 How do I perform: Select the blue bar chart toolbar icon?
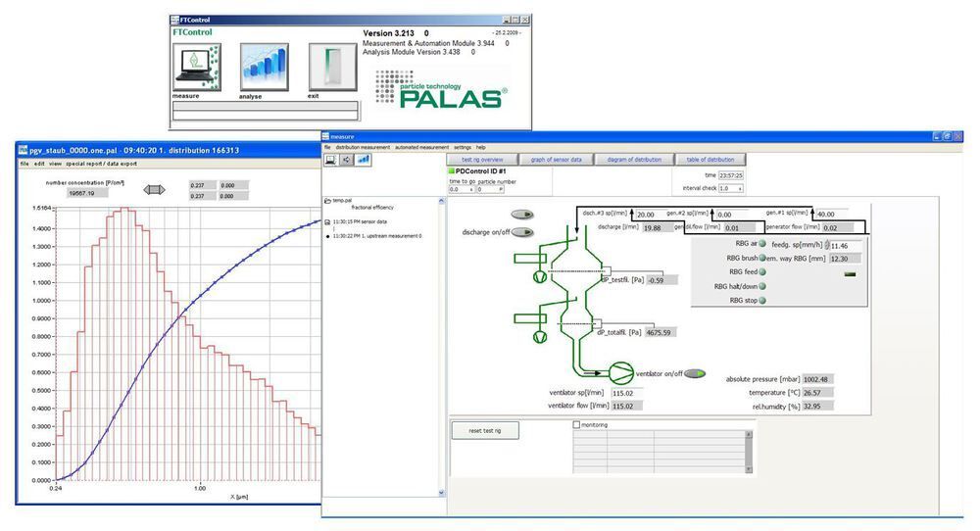point(364,160)
